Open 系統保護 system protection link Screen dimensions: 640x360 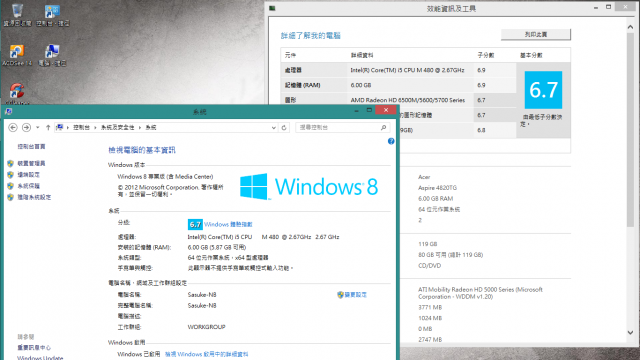(x=29, y=186)
